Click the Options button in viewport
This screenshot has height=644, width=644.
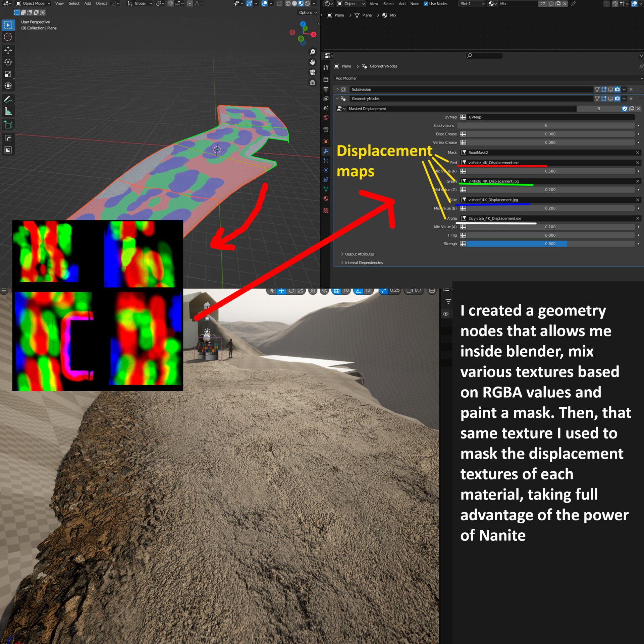click(308, 12)
